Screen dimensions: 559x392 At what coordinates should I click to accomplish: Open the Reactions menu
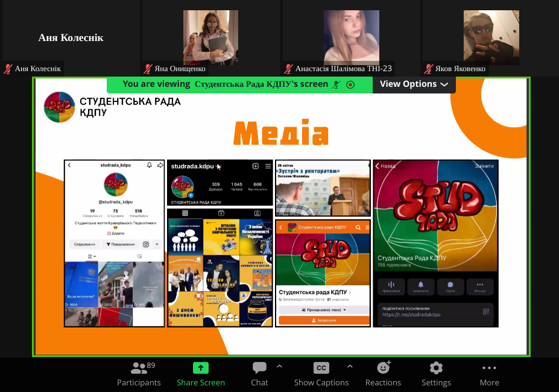pyautogui.click(x=383, y=374)
